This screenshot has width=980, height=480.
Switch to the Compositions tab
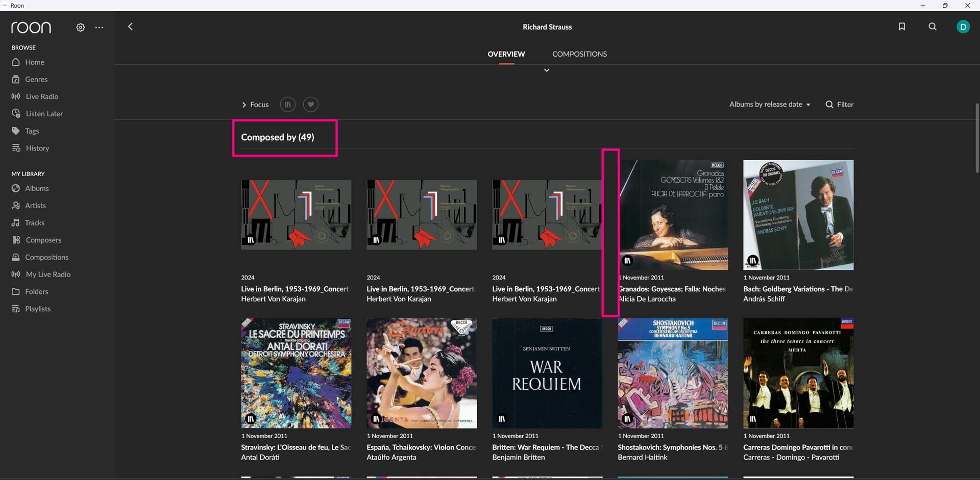[x=579, y=54]
